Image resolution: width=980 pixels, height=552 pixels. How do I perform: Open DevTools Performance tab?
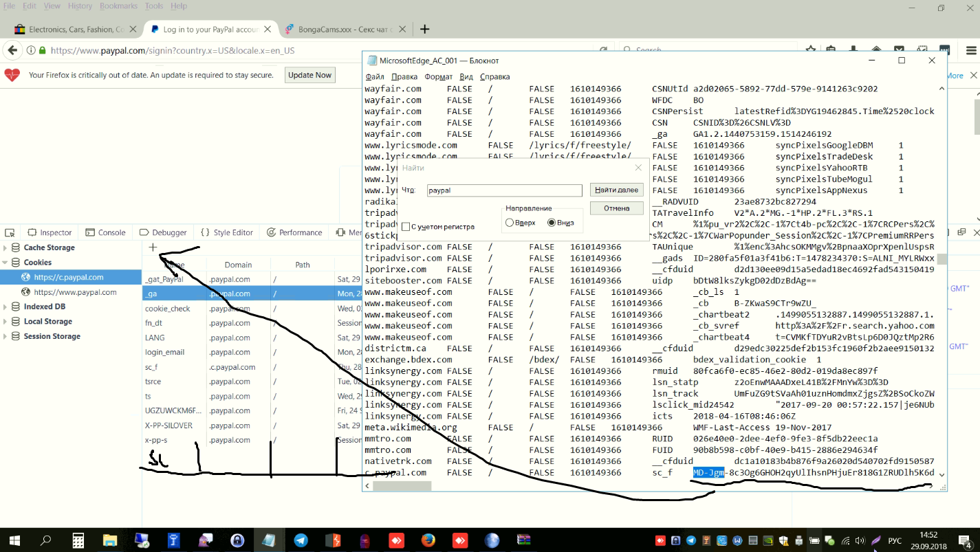click(294, 232)
